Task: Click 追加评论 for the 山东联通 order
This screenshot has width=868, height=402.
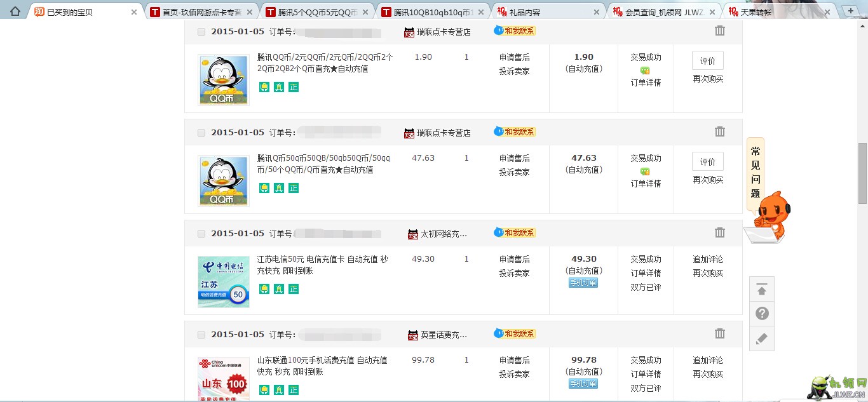Action: coord(708,360)
